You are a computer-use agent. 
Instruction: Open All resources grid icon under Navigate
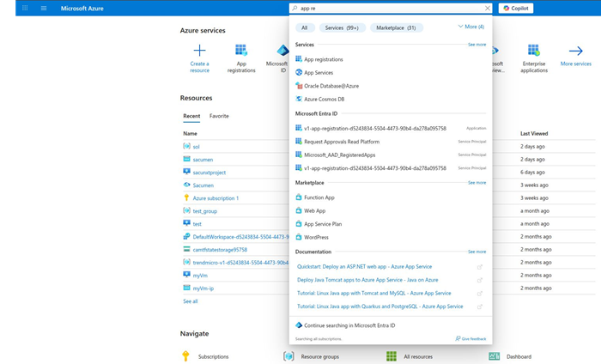tap(392, 356)
